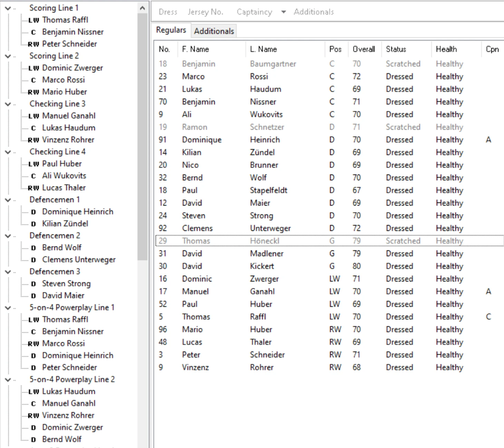Select goalie David Kickert's row
This screenshot has width=504, height=448.
click(x=262, y=266)
